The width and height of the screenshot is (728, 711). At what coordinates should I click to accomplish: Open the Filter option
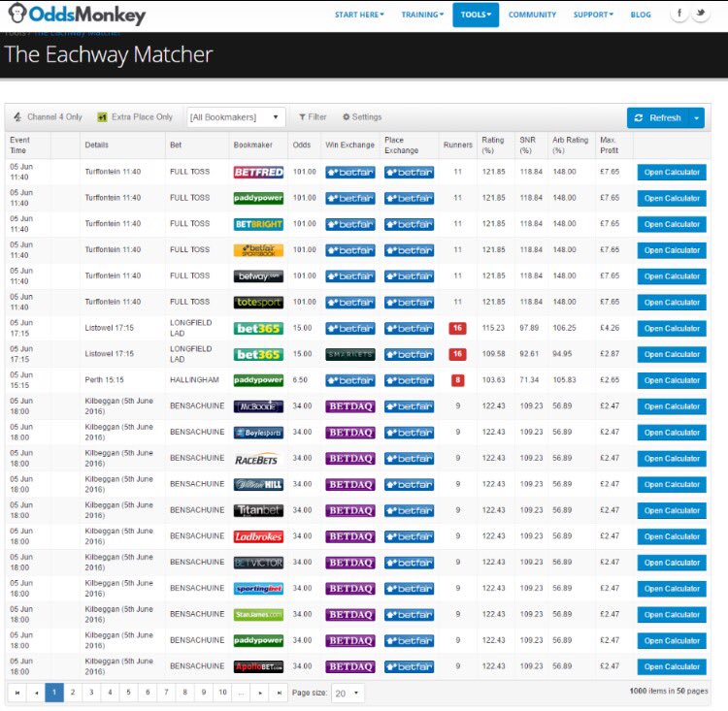tap(313, 117)
